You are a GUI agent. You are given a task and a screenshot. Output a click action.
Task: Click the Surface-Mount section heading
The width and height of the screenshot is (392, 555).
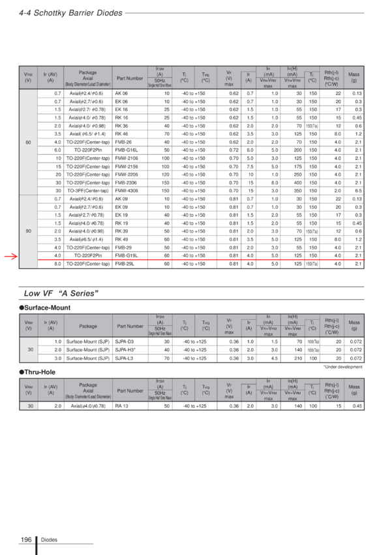click(x=45, y=308)
